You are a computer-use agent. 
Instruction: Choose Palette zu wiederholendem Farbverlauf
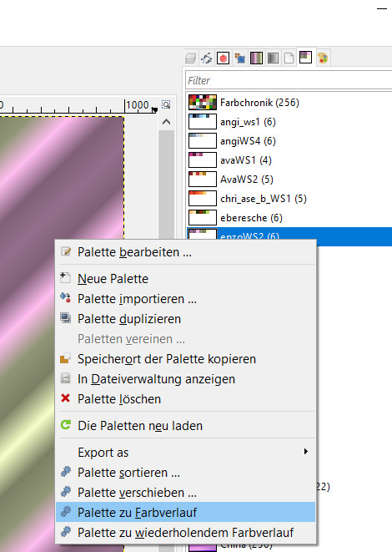pyautogui.click(x=185, y=532)
